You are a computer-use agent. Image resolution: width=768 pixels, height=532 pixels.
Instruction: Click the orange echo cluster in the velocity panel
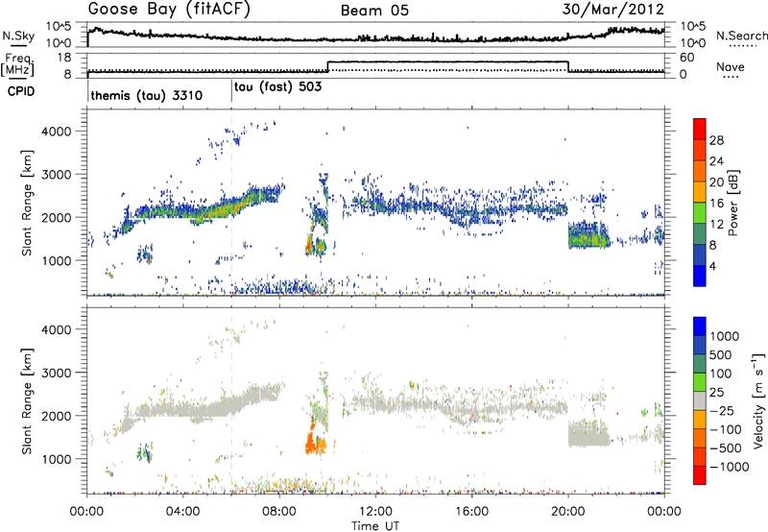315,442
